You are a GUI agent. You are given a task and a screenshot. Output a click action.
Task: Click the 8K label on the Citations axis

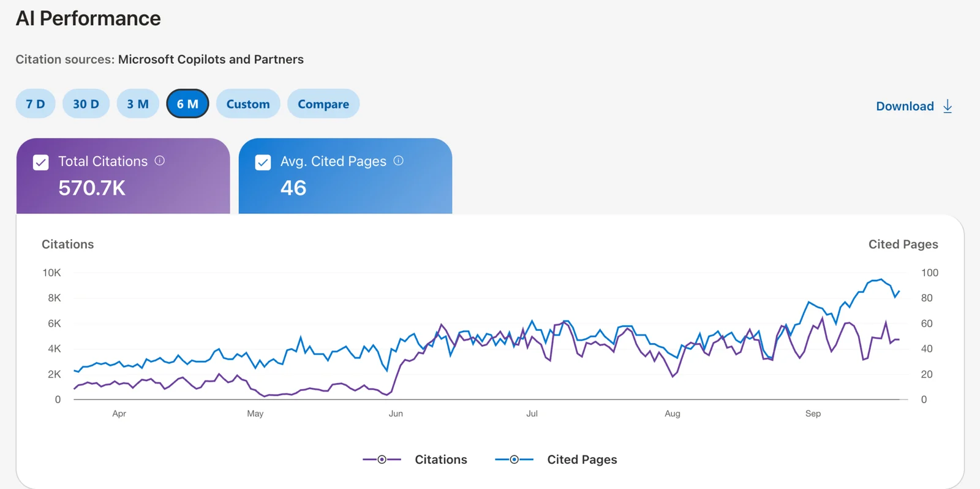[x=55, y=298]
